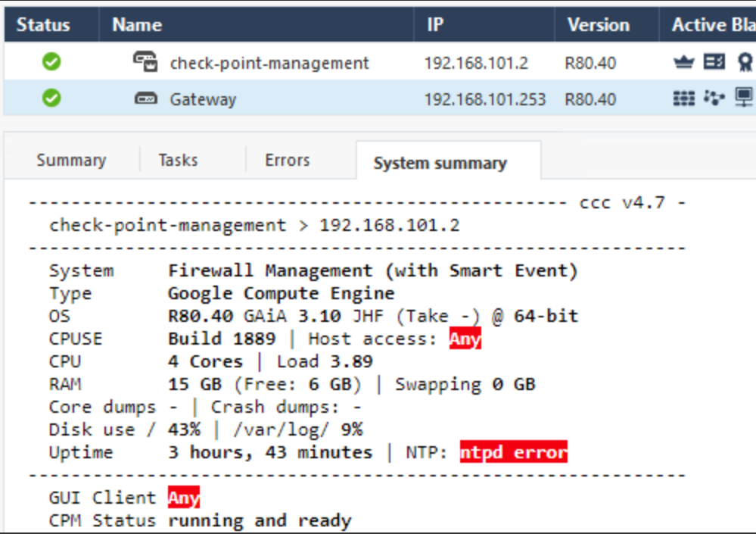Click R80.40 version in check-point-management row

coord(590,63)
